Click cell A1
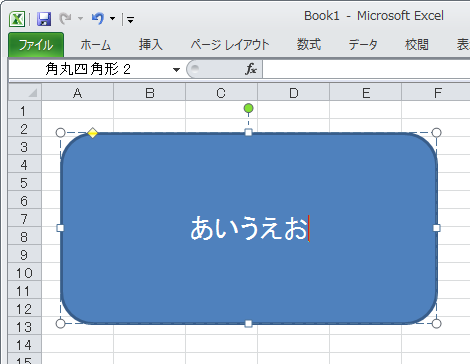The image size is (470, 364). coord(77,110)
